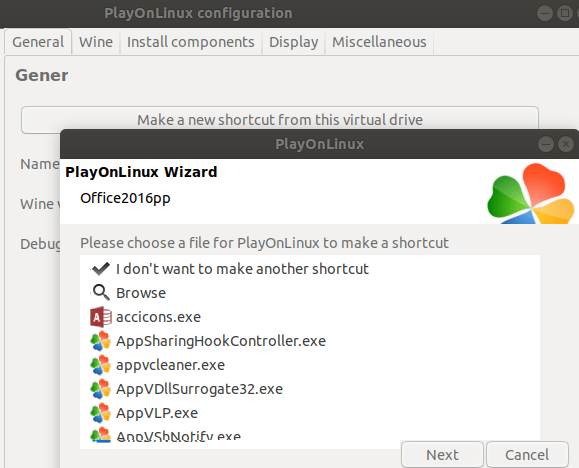Click the Browse magnifying glass icon
The height and width of the screenshot is (468, 579).
pos(101,293)
